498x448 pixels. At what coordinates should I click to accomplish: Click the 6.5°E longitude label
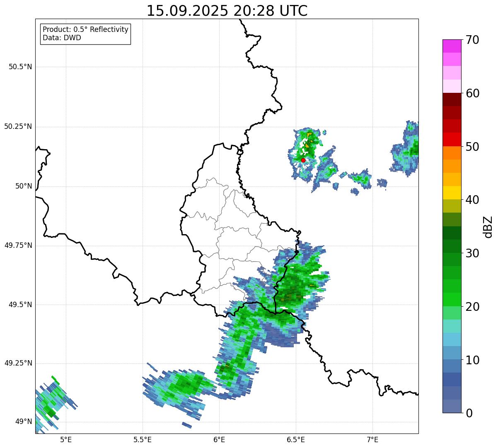(x=296, y=439)
